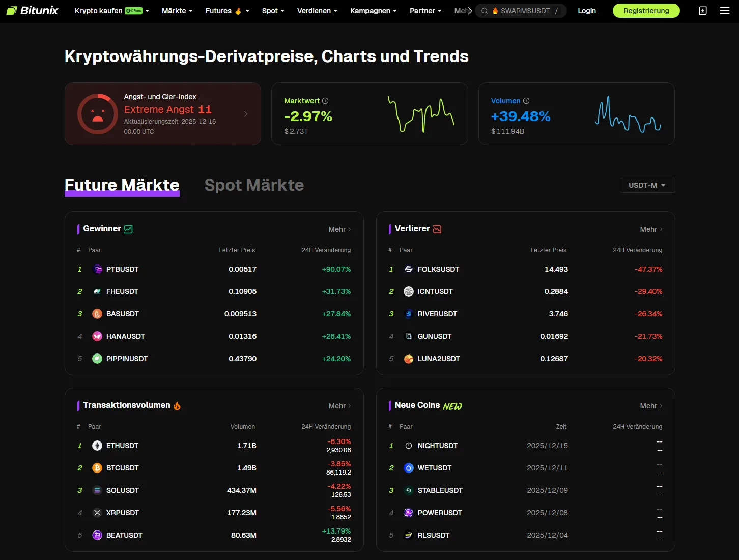This screenshot has width=739, height=560.
Task: Click the Login link
Action: (x=587, y=11)
